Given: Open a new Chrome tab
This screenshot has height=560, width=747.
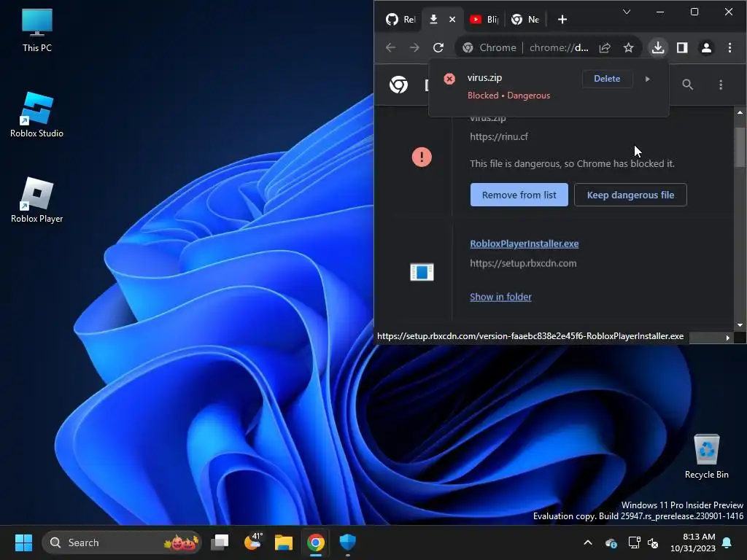Looking at the screenshot, I should point(562,20).
